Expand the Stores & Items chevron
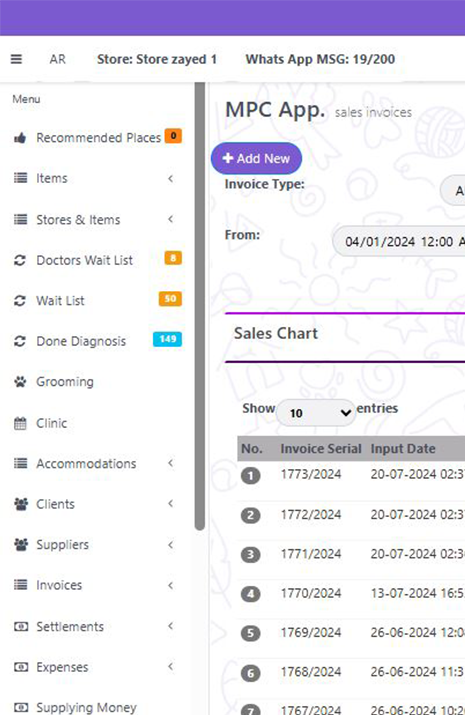This screenshot has width=465, height=715. [x=170, y=219]
